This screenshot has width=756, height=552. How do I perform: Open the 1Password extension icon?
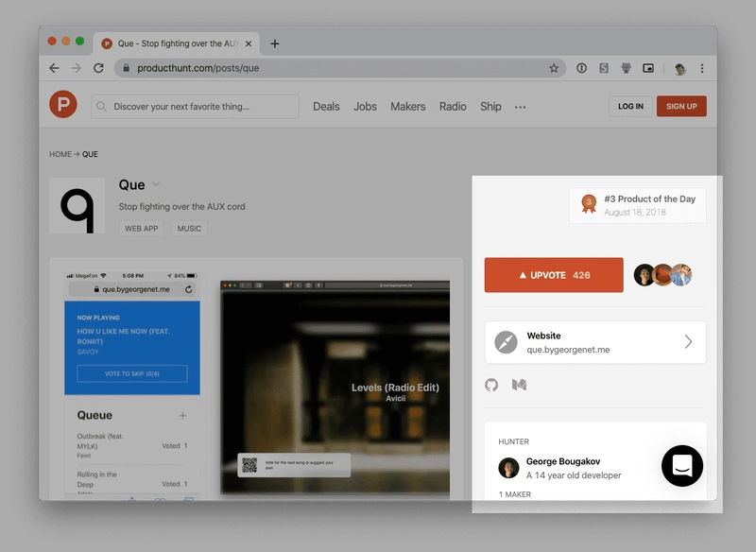(581, 68)
